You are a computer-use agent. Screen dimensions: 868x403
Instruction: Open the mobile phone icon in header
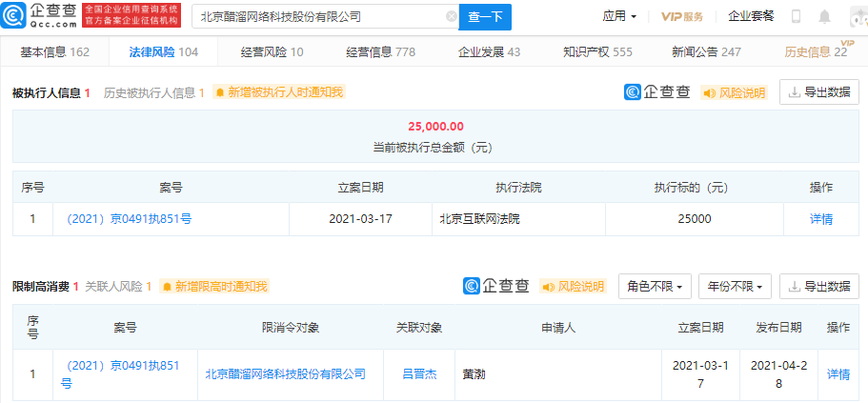coord(796,16)
